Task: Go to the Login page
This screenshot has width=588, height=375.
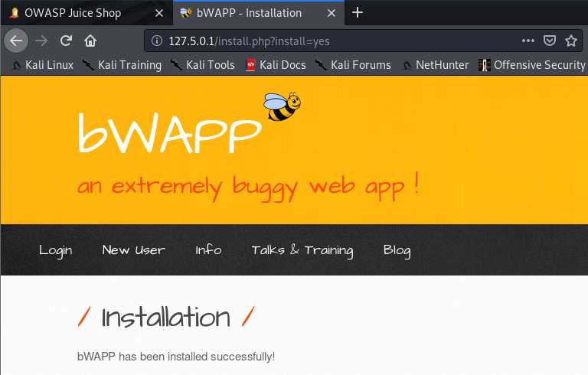Action: [55, 250]
